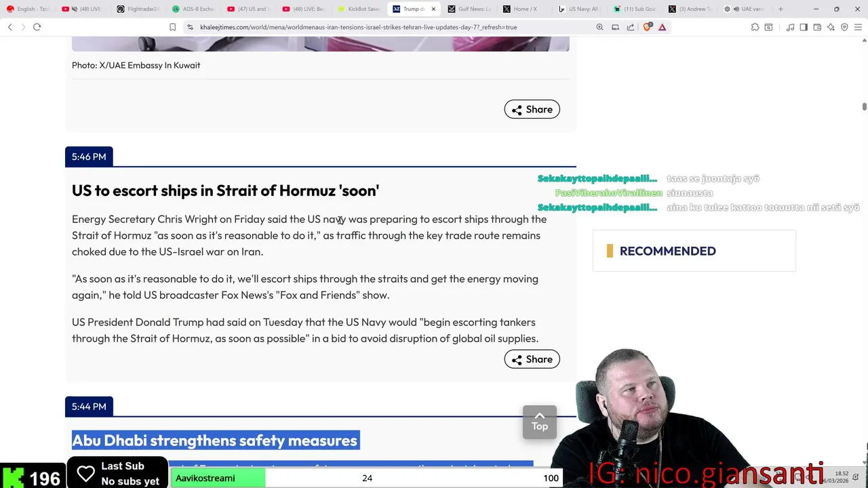The image size is (868, 488).
Task: Click the RECOMMENDED section heading
Action: click(668, 251)
